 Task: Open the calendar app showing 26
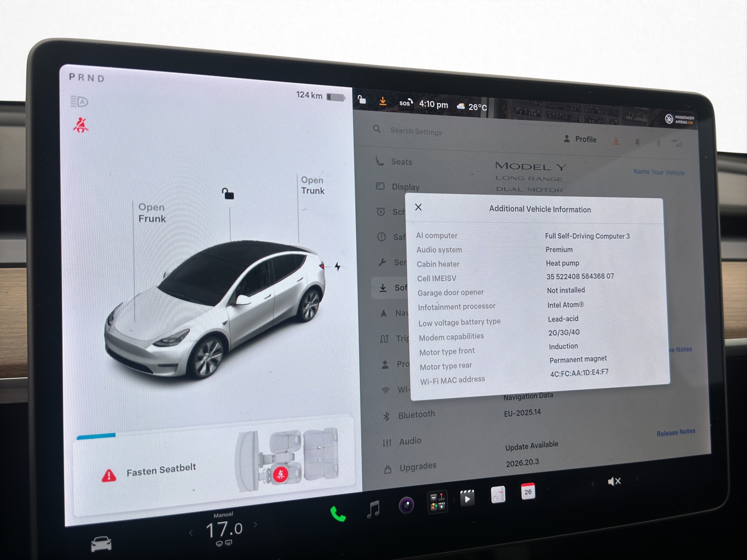coord(528,491)
